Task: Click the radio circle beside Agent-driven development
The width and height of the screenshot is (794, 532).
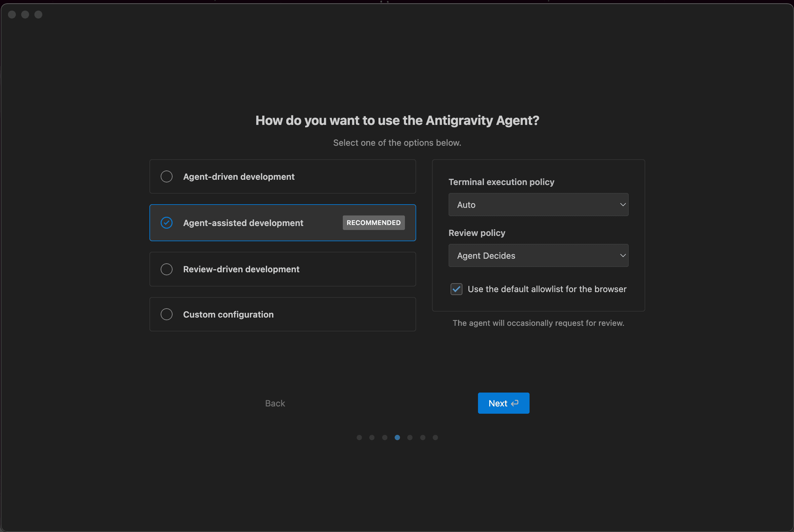Action: coord(167,176)
